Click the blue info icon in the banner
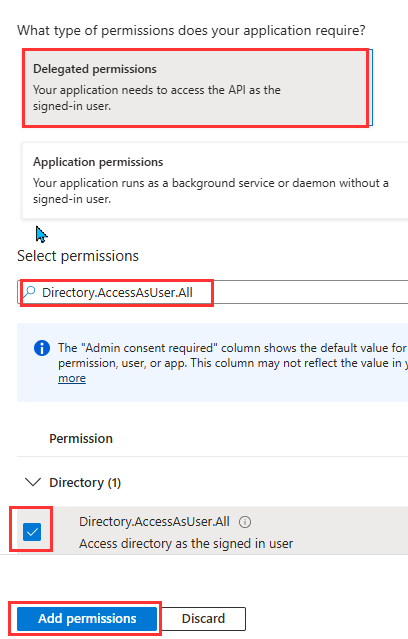 click(x=42, y=348)
